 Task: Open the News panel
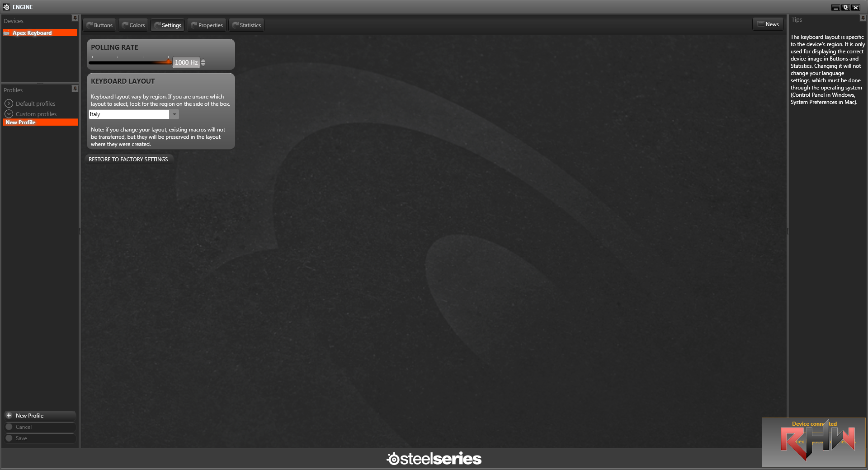768,24
